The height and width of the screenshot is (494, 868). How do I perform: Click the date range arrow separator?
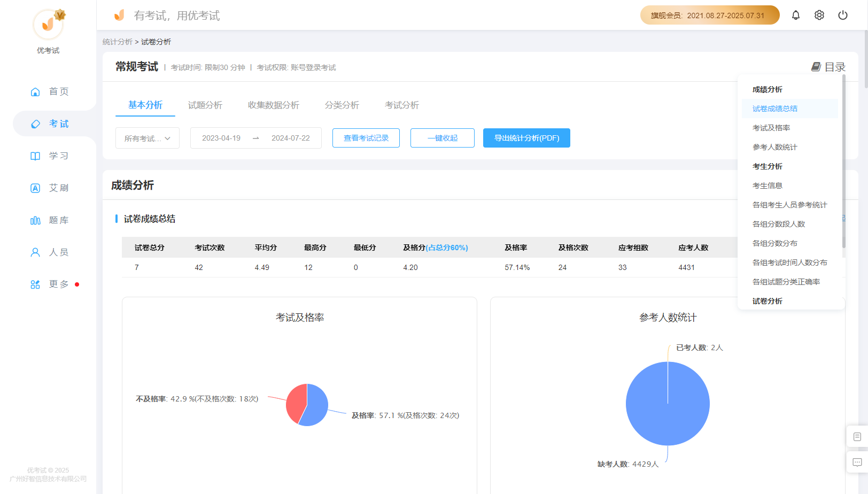pyautogui.click(x=256, y=138)
